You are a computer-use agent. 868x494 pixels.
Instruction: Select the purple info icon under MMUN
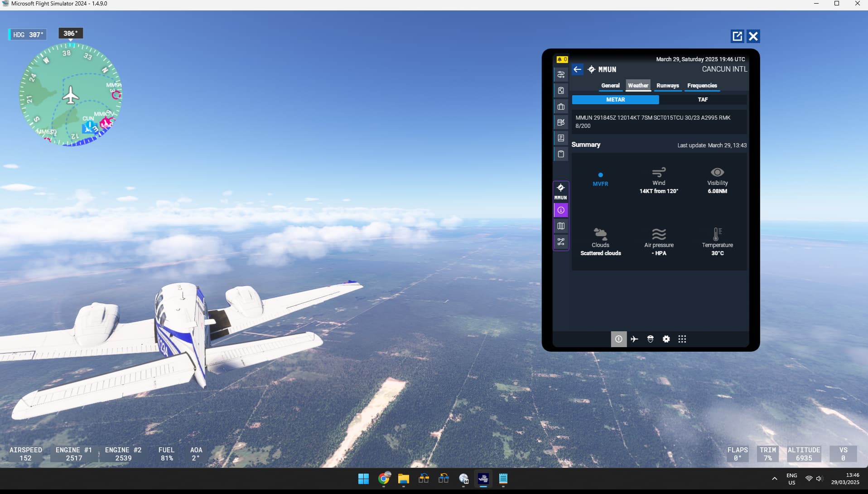click(x=561, y=210)
